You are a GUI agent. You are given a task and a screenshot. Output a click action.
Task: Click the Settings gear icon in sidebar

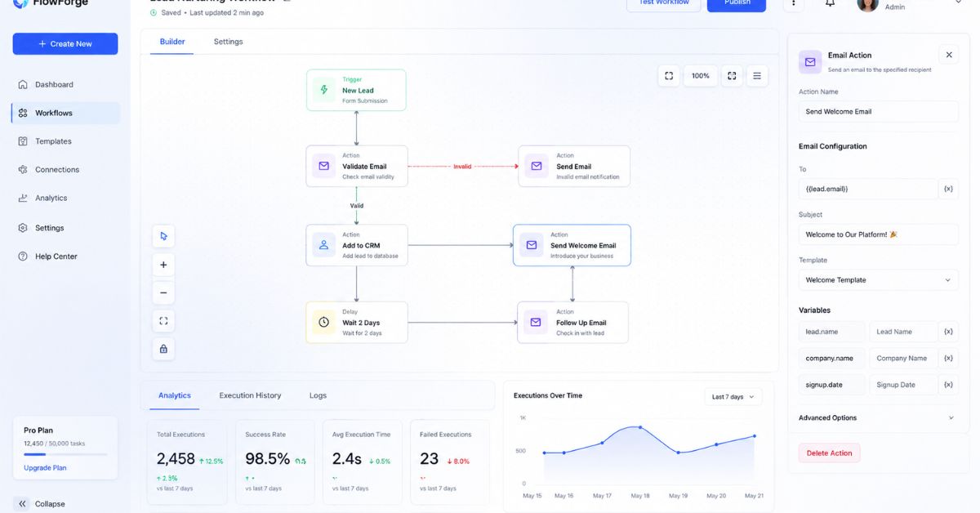point(23,228)
